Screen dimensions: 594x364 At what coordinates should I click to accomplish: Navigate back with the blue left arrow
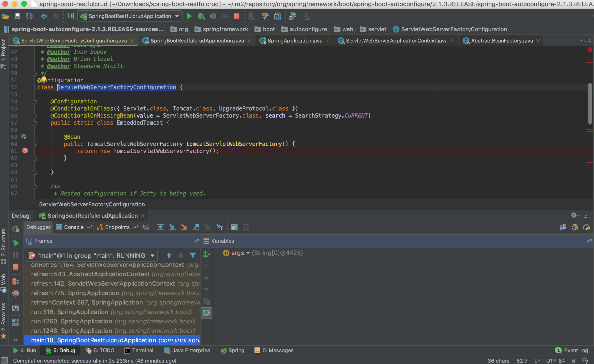click(44, 16)
